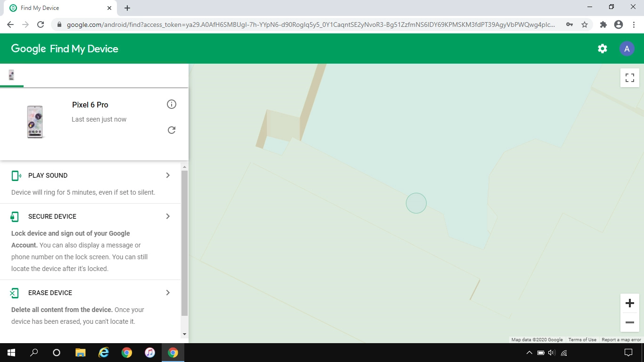The height and width of the screenshot is (362, 644).
Task: Open the Terms of Use link
Action: pos(582,340)
